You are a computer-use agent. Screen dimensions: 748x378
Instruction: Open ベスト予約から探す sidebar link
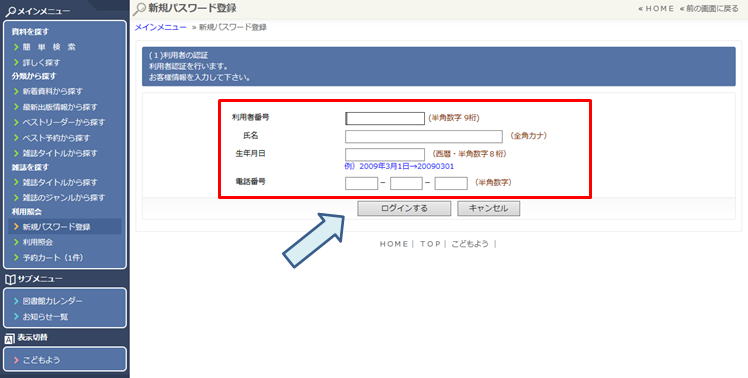[x=56, y=138]
